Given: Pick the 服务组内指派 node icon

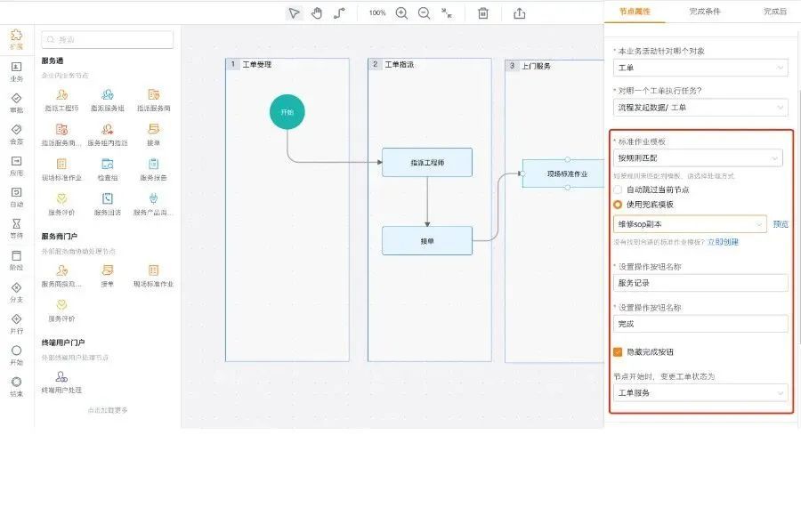Looking at the screenshot, I should 108,134.
